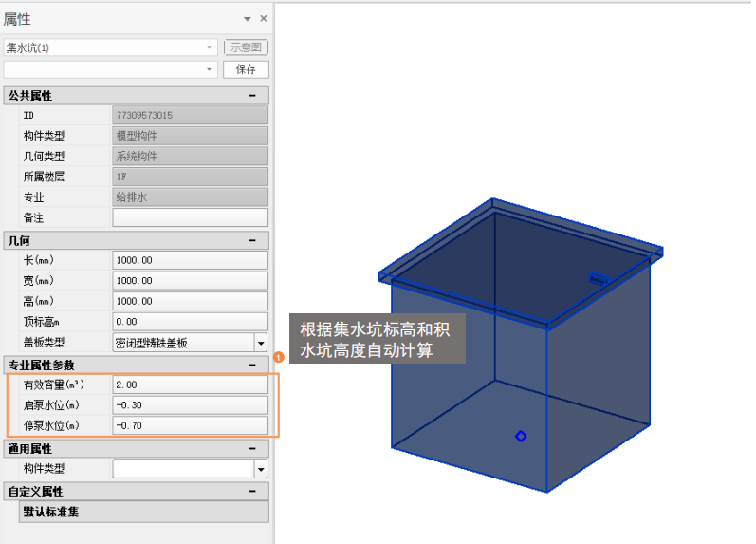Collapse the 几何 section
The image size is (756, 544).
pyautogui.click(x=251, y=241)
